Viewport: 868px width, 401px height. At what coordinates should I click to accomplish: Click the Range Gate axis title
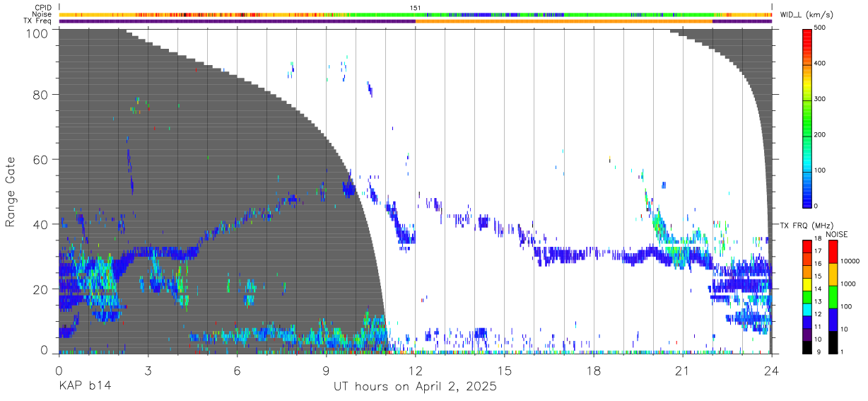pos(11,192)
